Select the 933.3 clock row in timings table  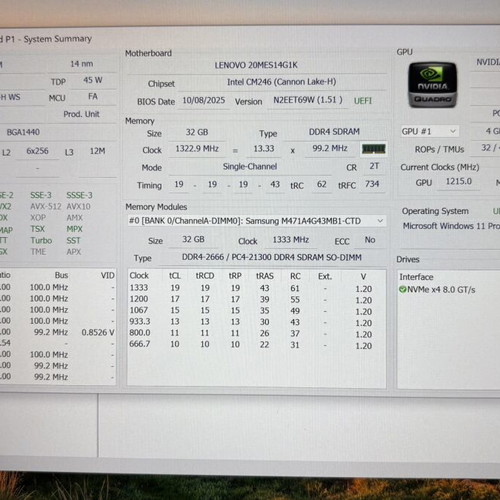coord(251,322)
